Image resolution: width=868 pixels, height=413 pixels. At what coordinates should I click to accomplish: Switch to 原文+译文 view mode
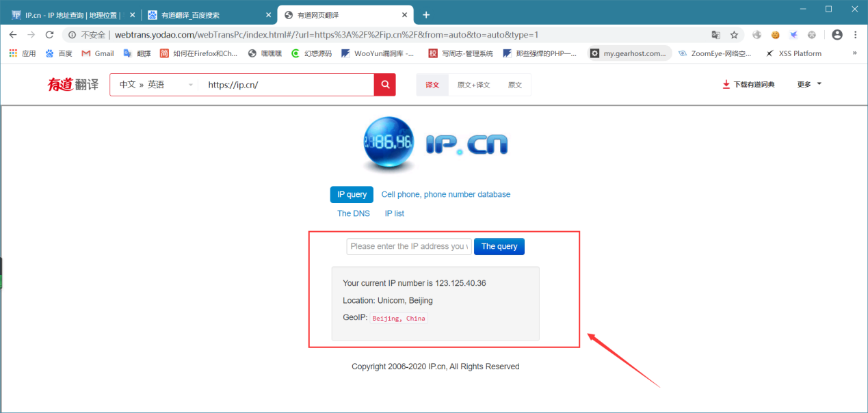pos(474,85)
